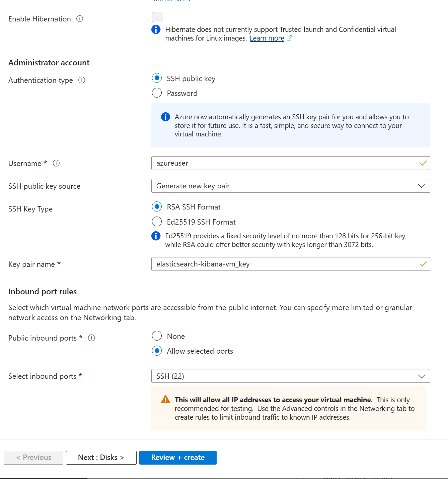Open See all sizes link
Screen dimensions: 448x479
coord(170,1)
